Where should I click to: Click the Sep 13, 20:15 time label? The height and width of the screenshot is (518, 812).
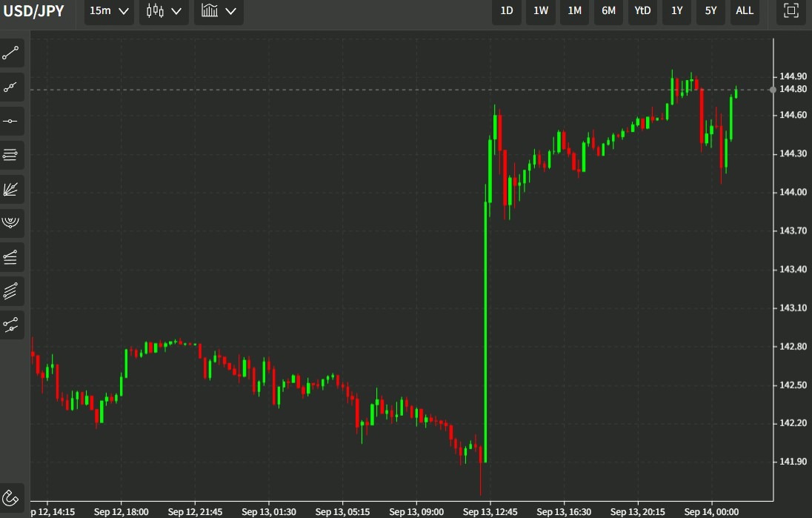[x=637, y=512]
